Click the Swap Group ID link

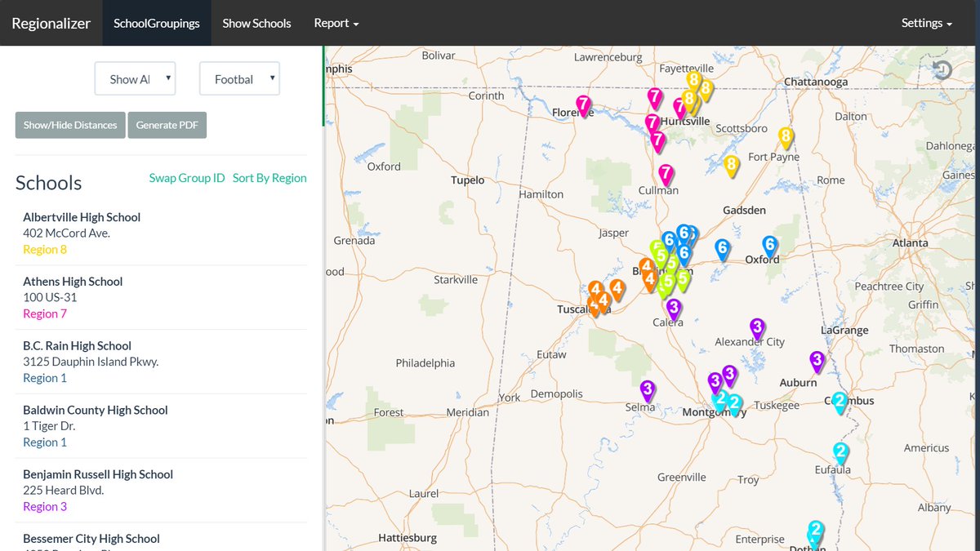(187, 177)
